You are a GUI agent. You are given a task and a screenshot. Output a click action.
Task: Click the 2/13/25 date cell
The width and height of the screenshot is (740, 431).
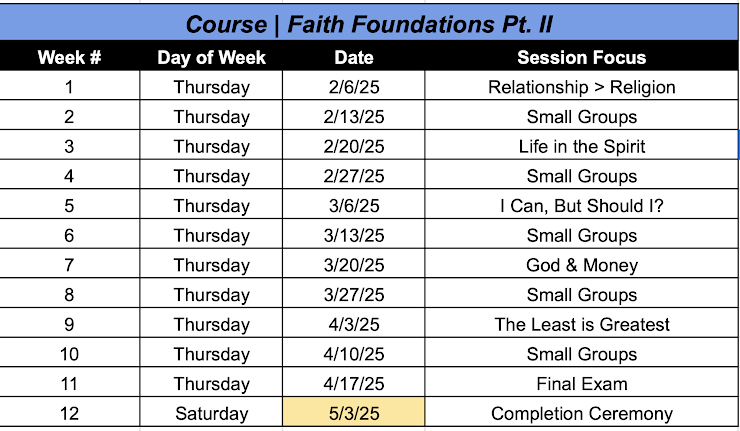tap(354, 117)
